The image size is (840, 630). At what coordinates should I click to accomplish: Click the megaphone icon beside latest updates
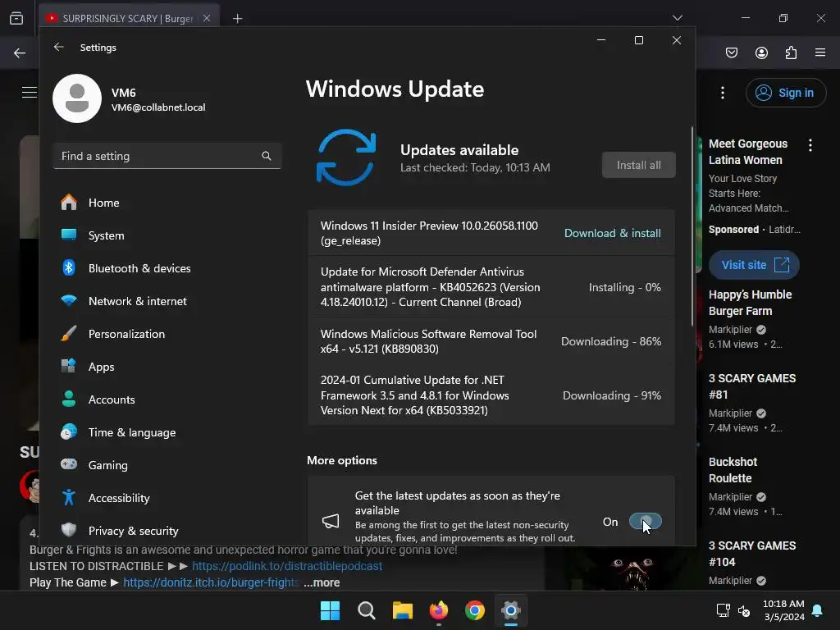pos(331,521)
